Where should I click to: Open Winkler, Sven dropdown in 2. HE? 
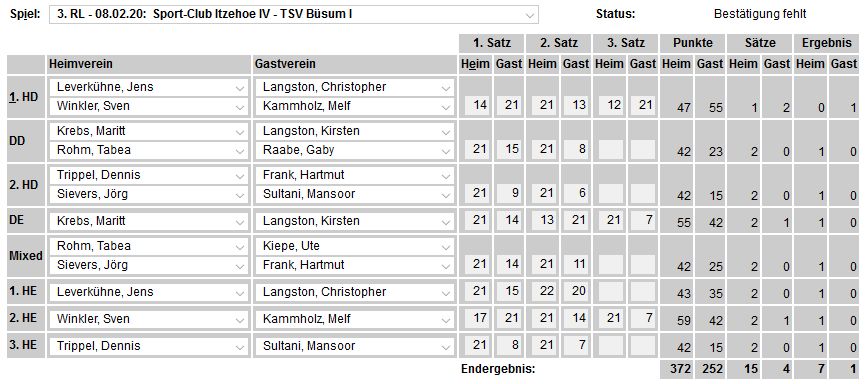(148, 319)
